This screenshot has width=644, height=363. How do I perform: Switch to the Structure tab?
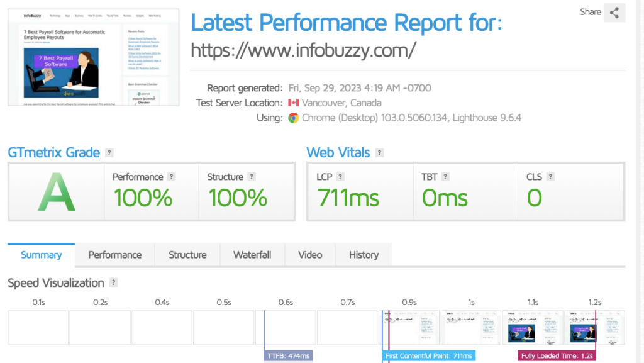pyautogui.click(x=187, y=255)
